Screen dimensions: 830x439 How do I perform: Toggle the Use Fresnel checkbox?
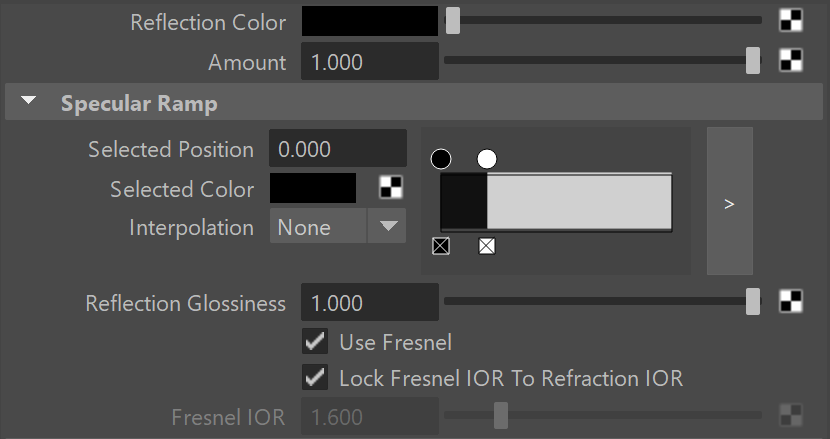(315, 342)
